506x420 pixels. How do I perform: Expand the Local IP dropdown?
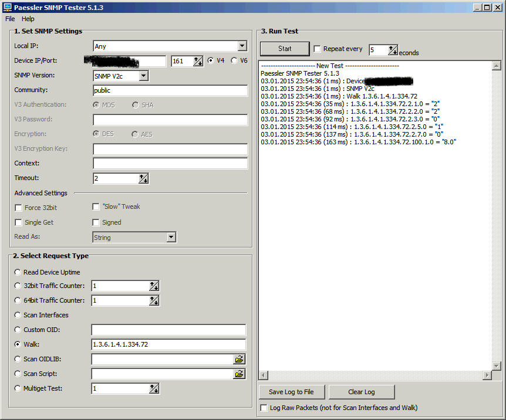click(x=242, y=46)
